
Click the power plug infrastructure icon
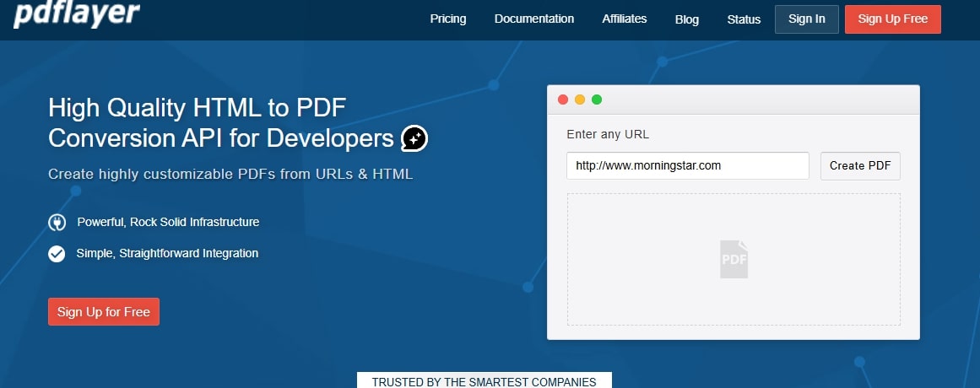point(57,223)
